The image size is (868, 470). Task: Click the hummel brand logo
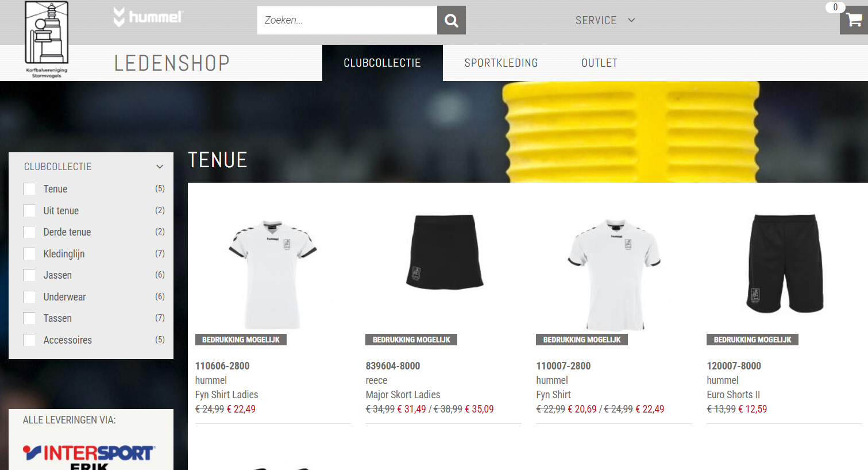click(x=148, y=17)
